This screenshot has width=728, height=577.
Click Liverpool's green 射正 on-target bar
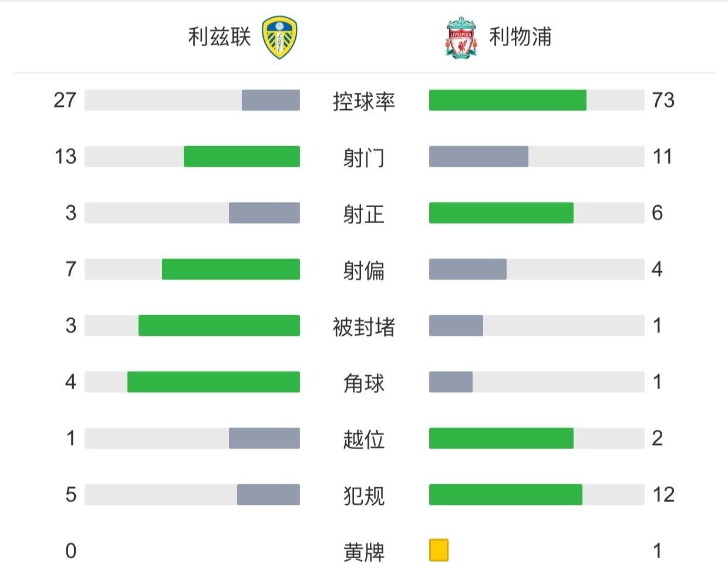tap(501, 213)
